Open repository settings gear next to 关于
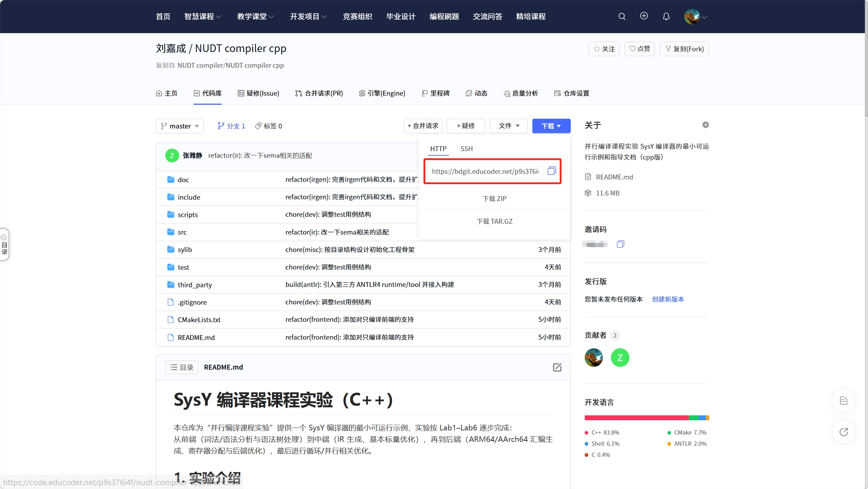868x489 pixels. click(705, 125)
